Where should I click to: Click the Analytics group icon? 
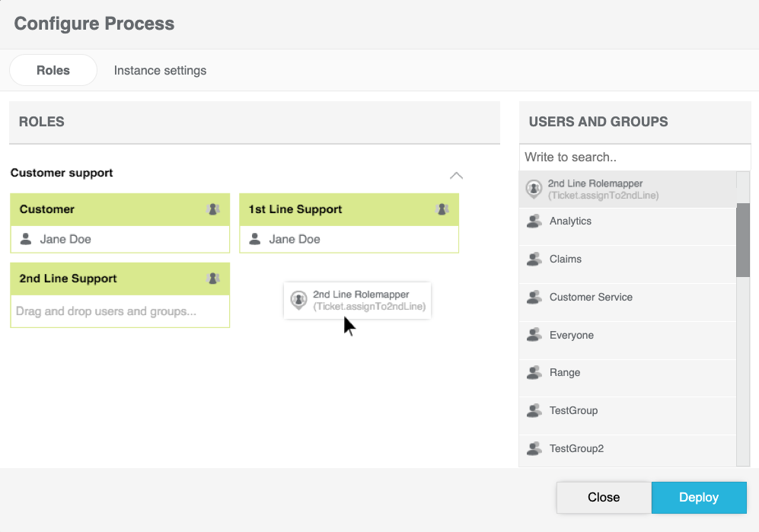[533, 221]
